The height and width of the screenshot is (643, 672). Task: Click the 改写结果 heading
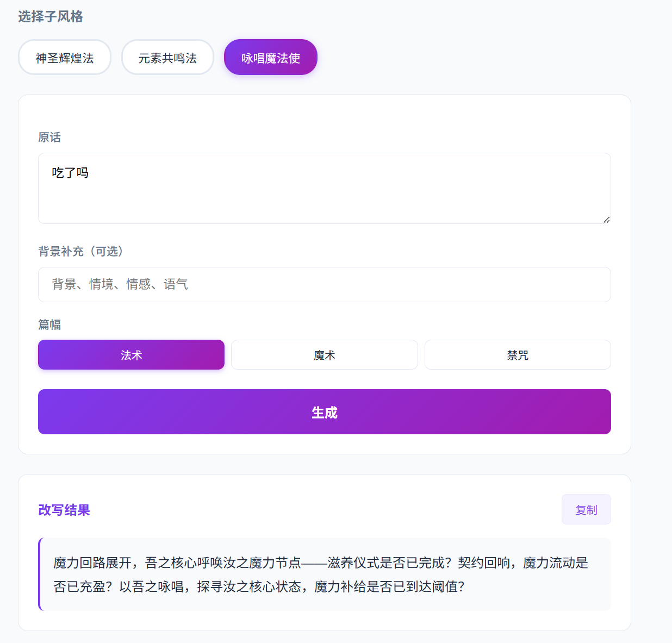[64, 510]
